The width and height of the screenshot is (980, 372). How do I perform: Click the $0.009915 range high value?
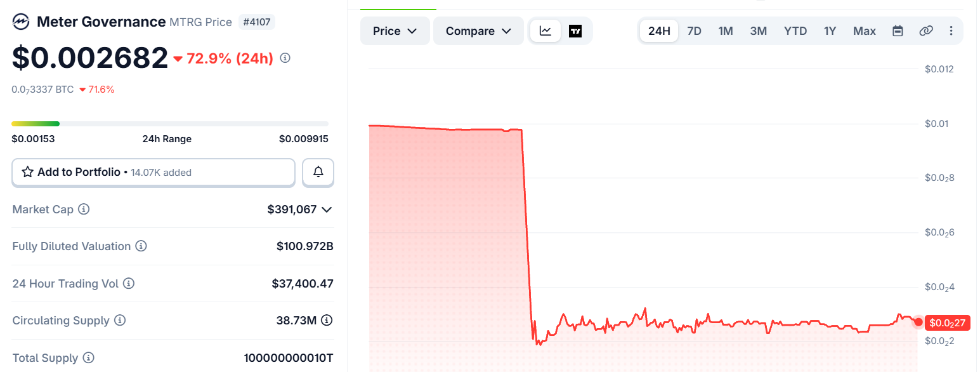pyautogui.click(x=304, y=139)
